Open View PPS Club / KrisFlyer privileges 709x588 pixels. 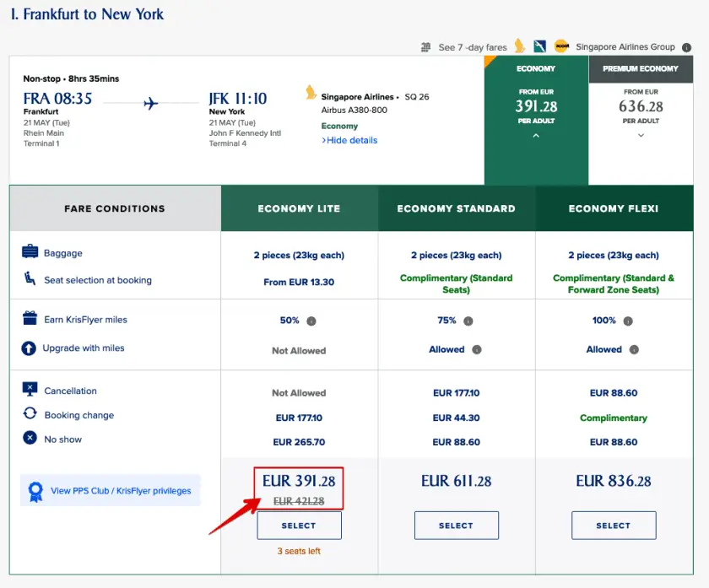[x=121, y=490]
